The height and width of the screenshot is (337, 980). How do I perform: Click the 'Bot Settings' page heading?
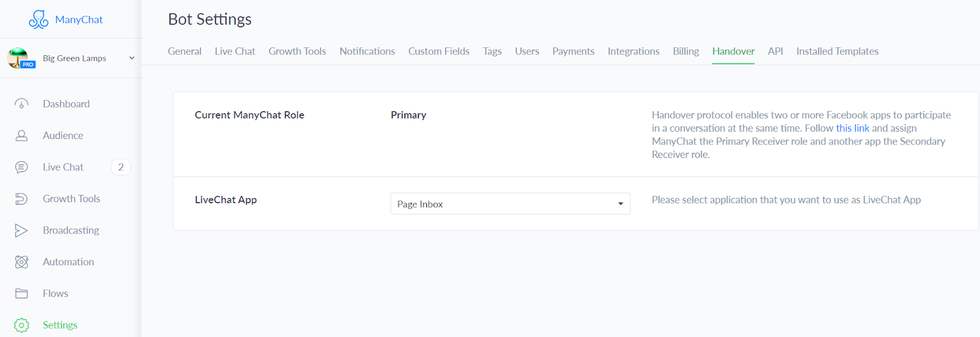[210, 20]
